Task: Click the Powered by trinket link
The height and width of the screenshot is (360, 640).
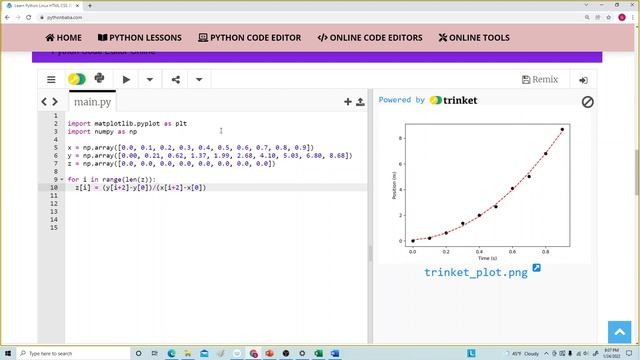Action: click(427, 100)
